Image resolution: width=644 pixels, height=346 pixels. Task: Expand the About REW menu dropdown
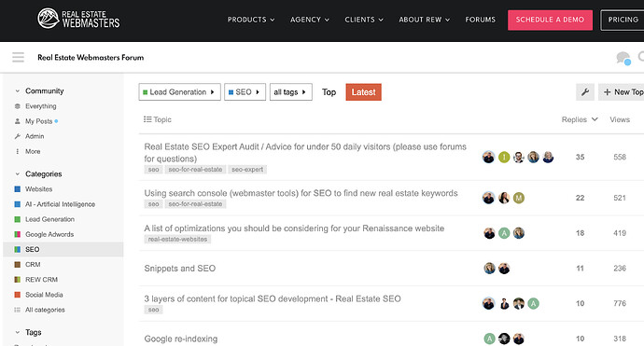pos(425,20)
